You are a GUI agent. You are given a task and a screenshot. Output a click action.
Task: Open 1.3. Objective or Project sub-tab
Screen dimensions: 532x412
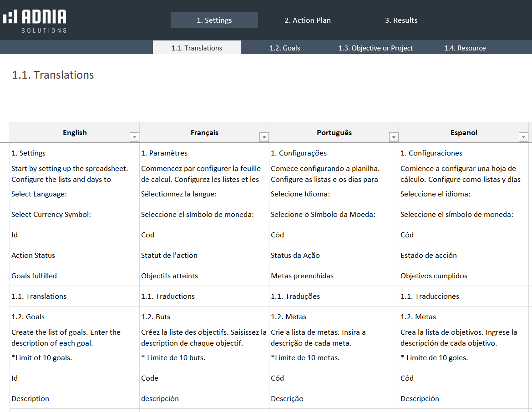375,48
